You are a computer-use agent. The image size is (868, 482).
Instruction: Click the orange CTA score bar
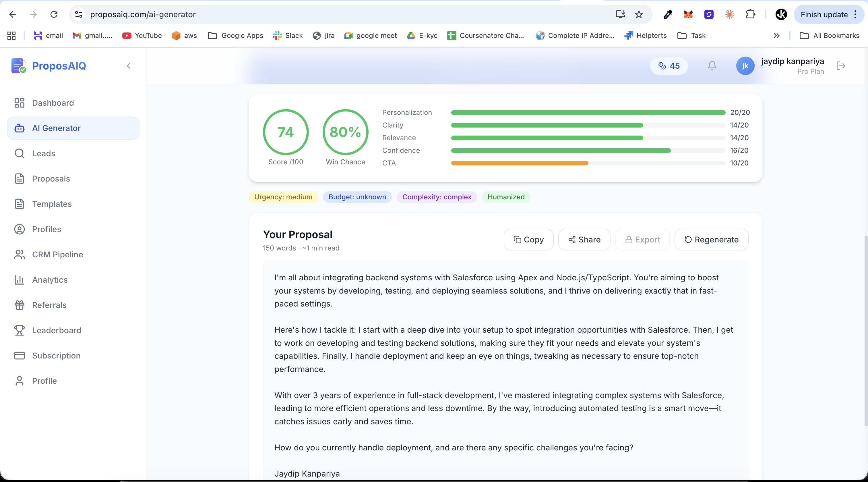coord(520,163)
